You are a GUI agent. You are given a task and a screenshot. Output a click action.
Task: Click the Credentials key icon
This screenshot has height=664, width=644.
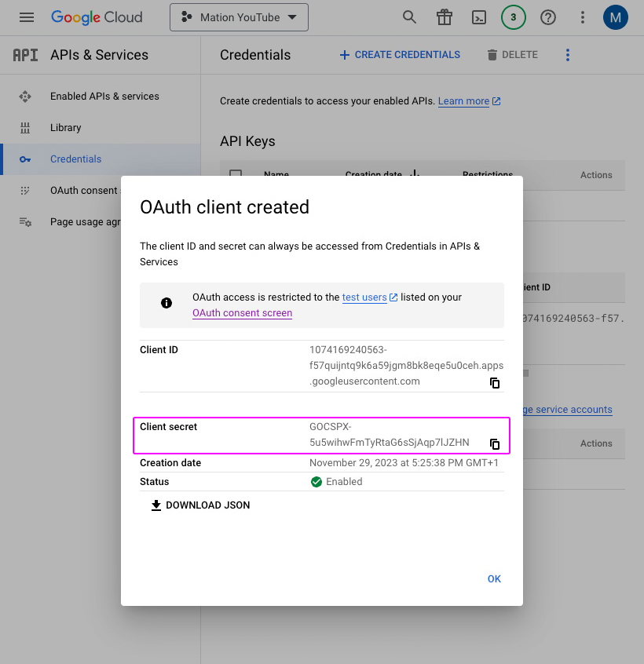point(25,159)
